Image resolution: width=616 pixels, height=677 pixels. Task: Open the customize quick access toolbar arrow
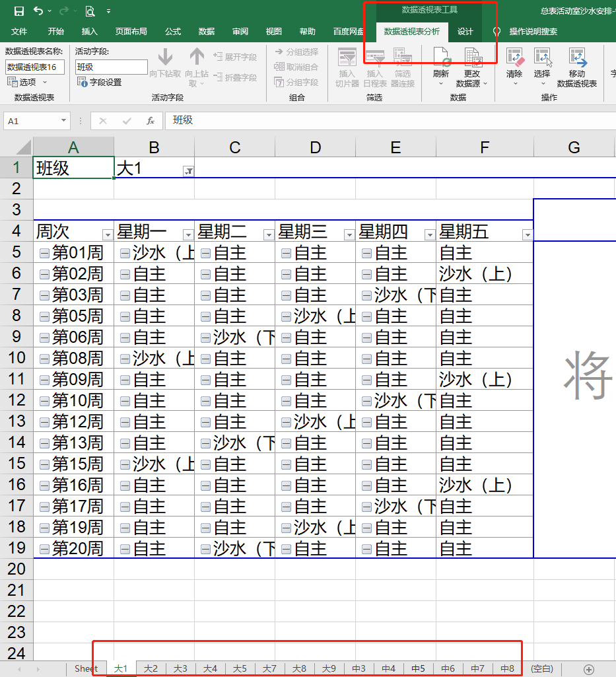(x=108, y=12)
